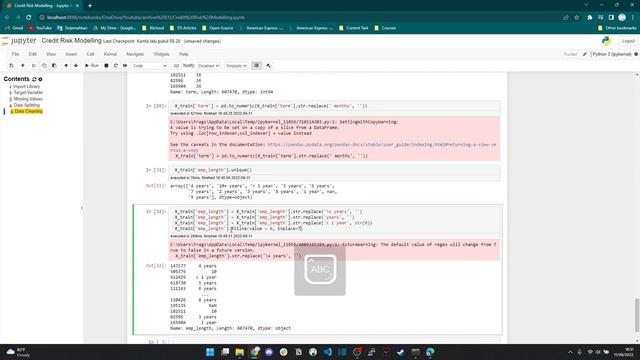
Task: Open the Widgets menu
Action: (161, 54)
